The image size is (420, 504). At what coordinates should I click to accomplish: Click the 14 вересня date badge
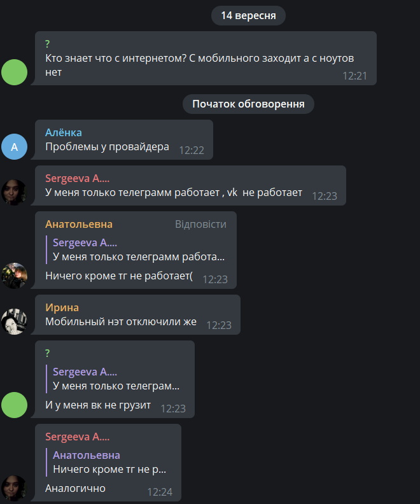click(x=248, y=15)
